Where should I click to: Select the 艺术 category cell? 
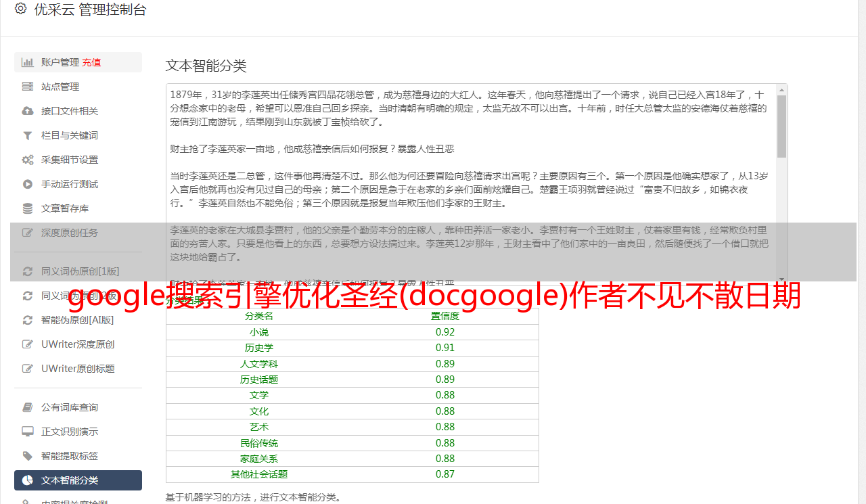coord(259,427)
